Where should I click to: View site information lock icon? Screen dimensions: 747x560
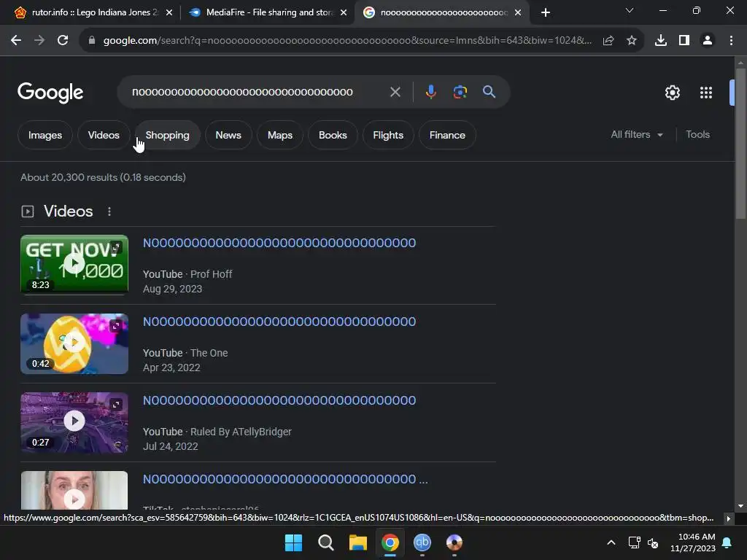(91, 41)
